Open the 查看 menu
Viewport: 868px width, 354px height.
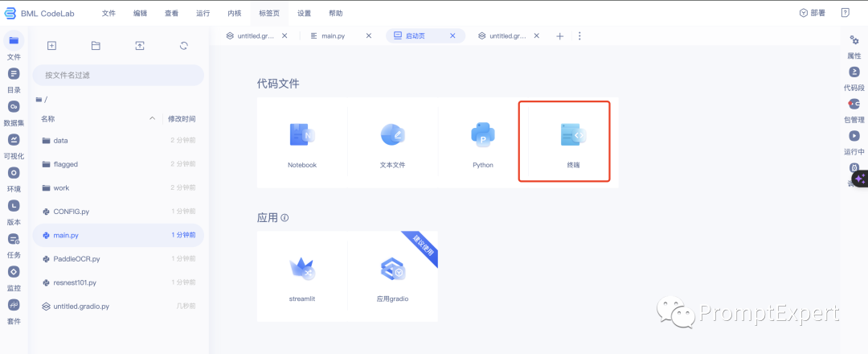point(172,14)
